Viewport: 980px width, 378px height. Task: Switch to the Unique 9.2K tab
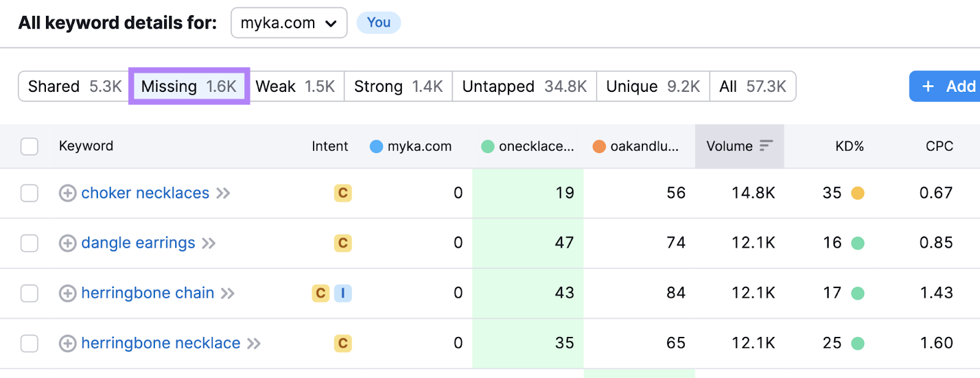(653, 86)
